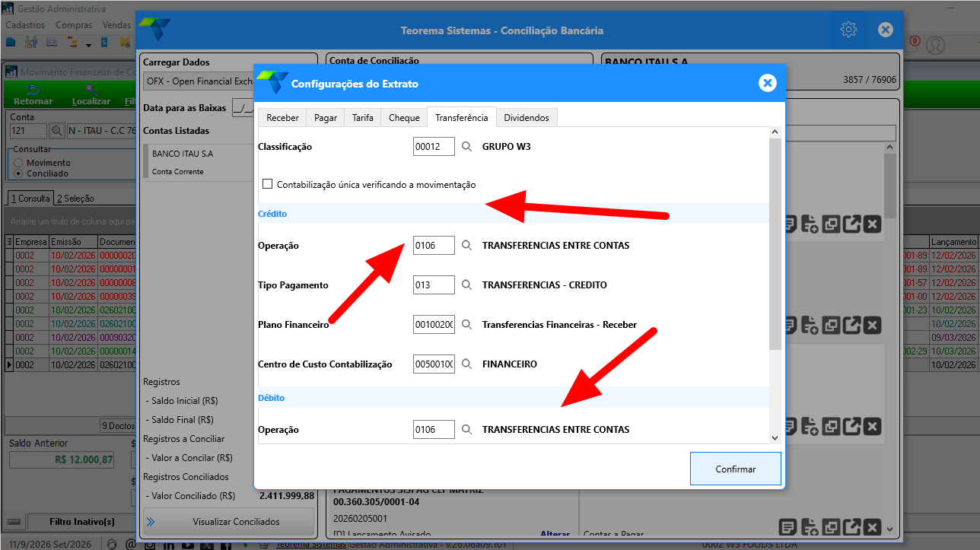Click the Visualizar Conciliados button
Image resolution: width=980 pixels, height=550 pixels.
tap(228, 522)
